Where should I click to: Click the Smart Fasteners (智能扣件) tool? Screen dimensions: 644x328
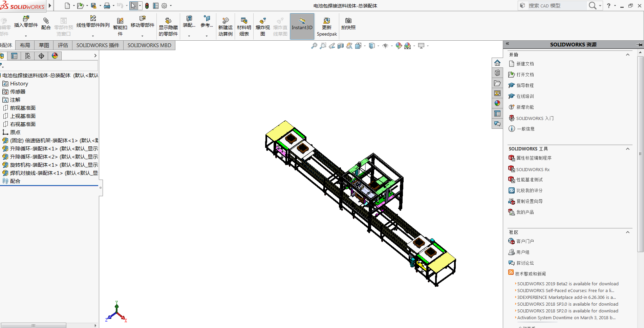click(x=120, y=26)
